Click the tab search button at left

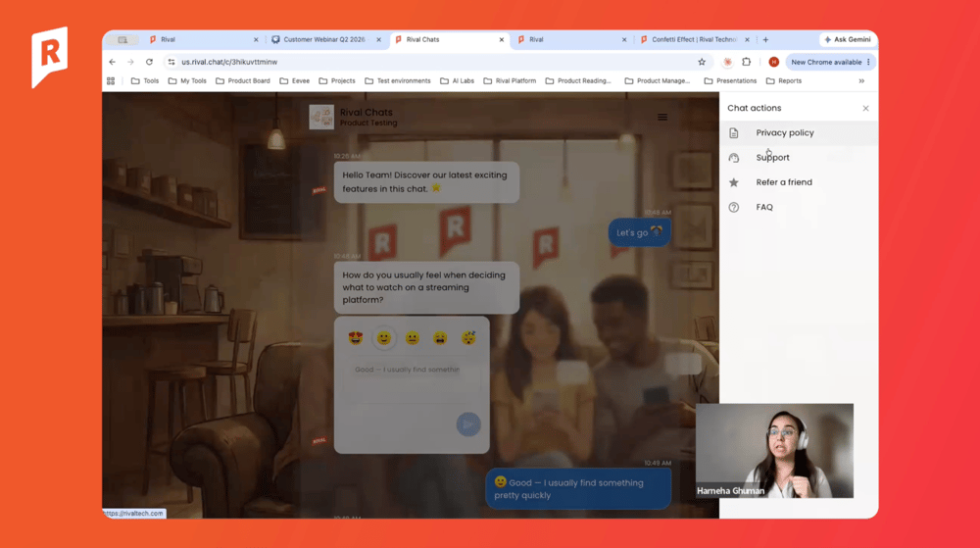point(122,39)
